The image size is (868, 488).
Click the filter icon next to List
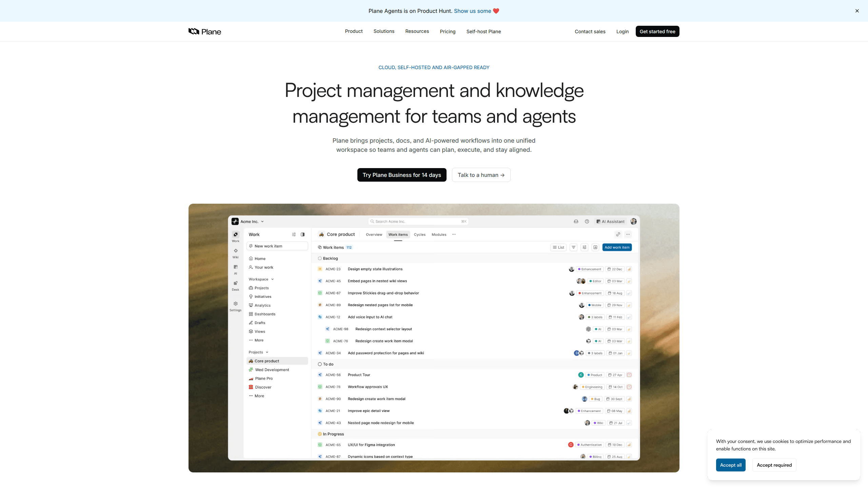[574, 247]
